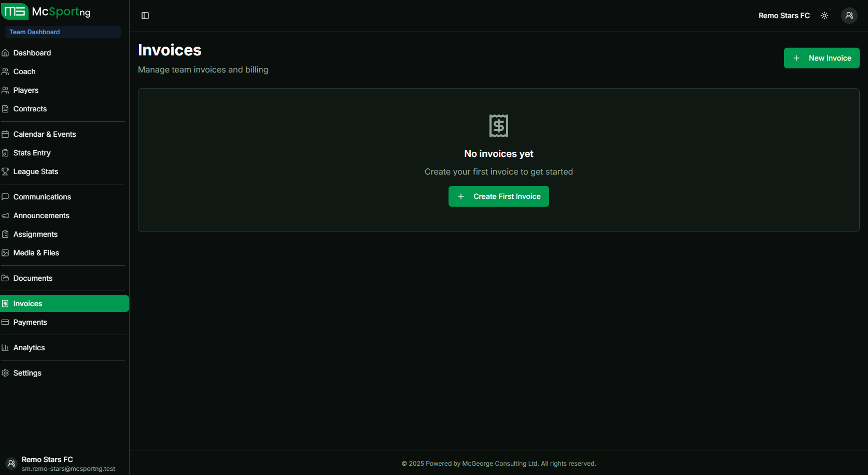
Task: Open the Analytics chart icon
Action: point(5,347)
